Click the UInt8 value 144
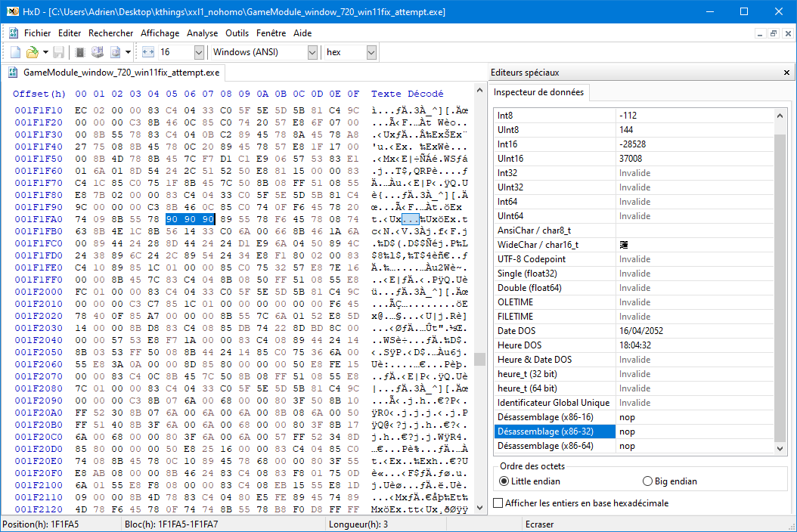797x532 pixels. (x=626, y=129)
